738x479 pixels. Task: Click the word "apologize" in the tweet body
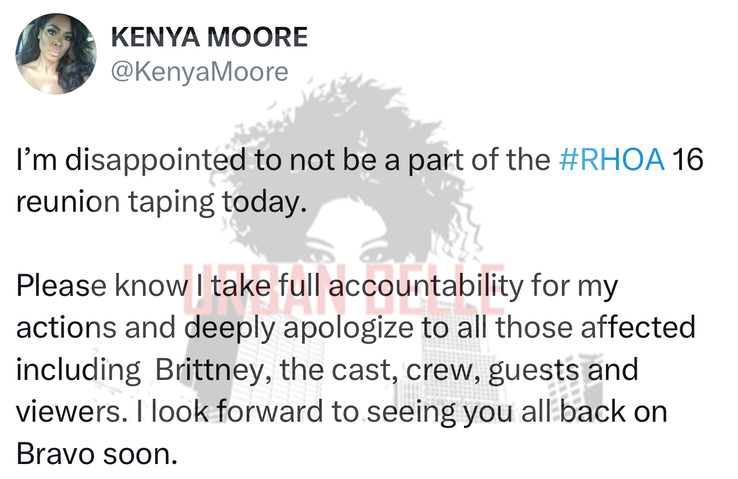click(x=348, y=328)
